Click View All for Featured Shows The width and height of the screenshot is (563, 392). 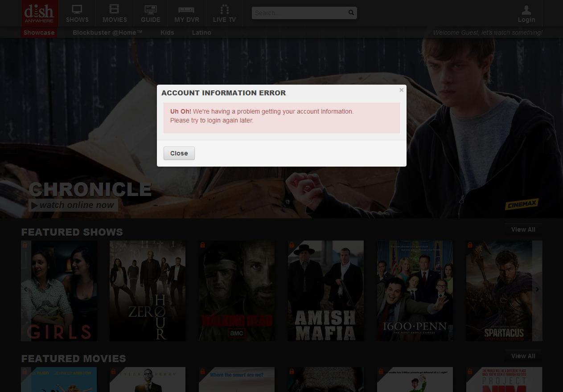click(523, 229)
